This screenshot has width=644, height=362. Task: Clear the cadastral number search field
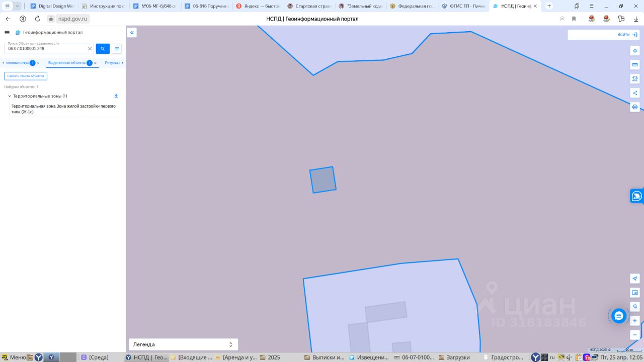coord(90,49)
